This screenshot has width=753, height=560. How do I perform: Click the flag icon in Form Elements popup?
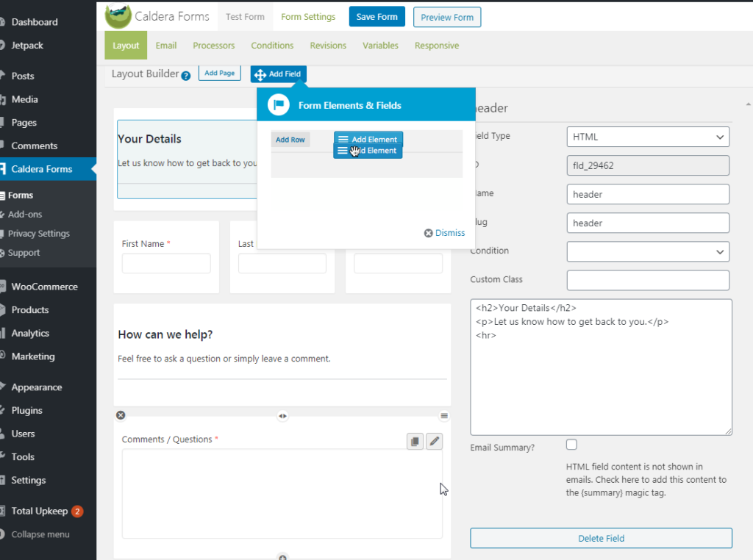(x=279, y=104)
